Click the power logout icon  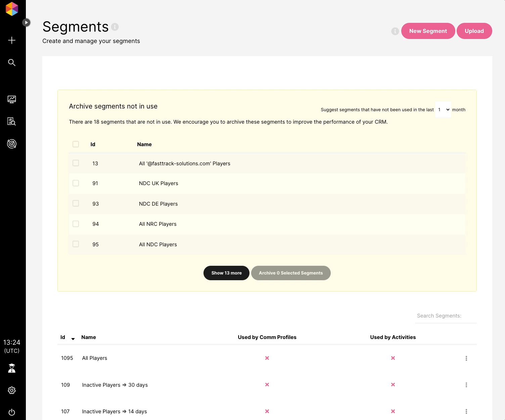click(x=12, y=412)
